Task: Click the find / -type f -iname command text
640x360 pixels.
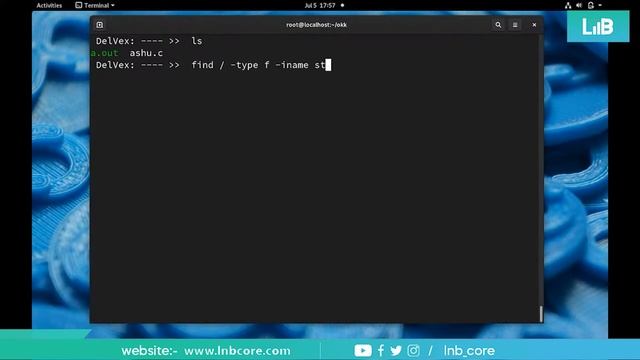Action: point(258,65)
